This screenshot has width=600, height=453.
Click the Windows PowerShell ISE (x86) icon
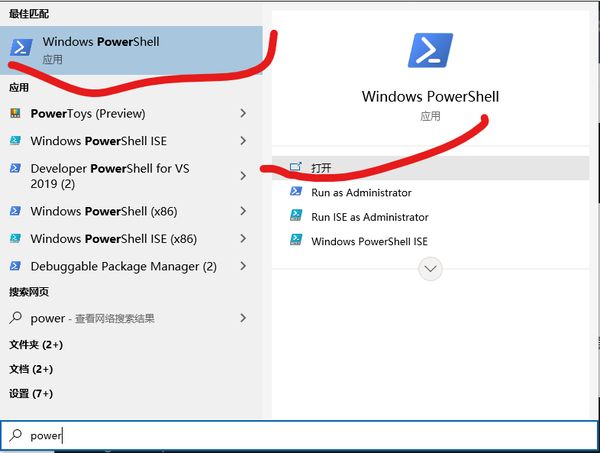[x=15, y=238]
